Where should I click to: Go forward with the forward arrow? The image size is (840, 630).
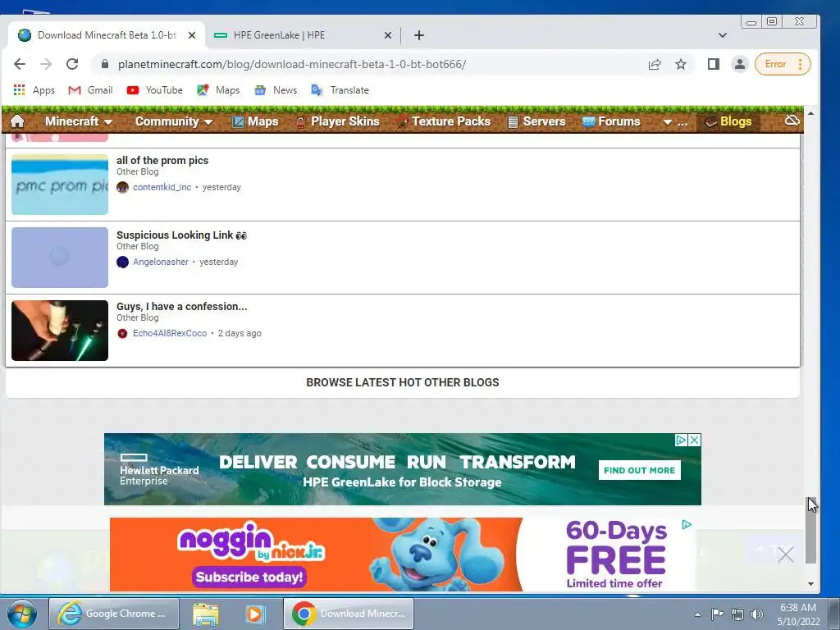tap(46, 64)
